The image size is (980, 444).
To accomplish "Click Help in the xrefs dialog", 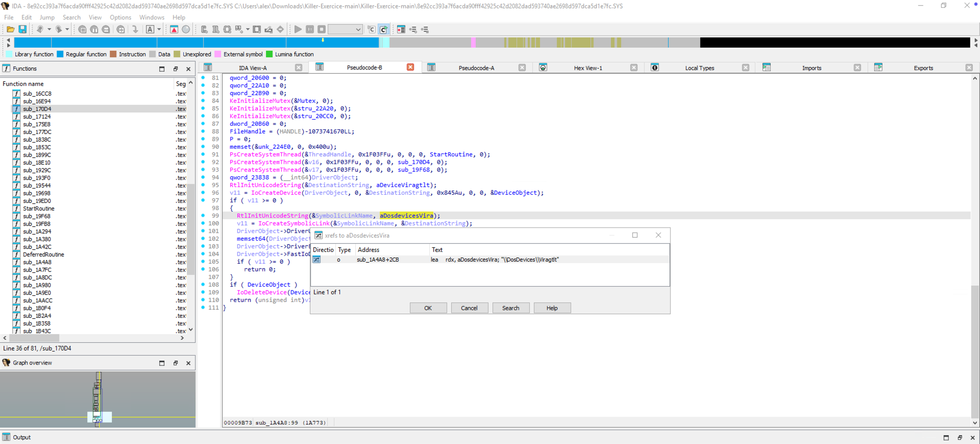I will pos(552,308).
